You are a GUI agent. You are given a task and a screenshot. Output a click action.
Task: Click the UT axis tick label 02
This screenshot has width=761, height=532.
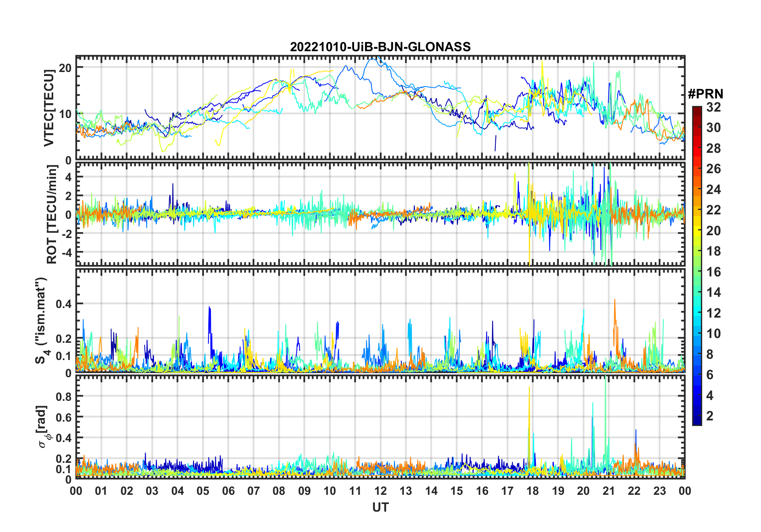coord(127,491)
